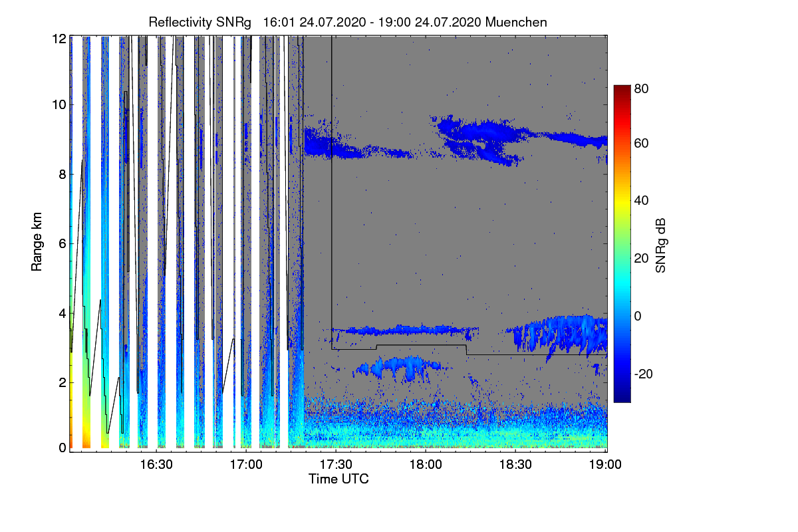Click the x-axis tick label 17:30
This screenshot has width=798, height=532.
tap(336, 464)
